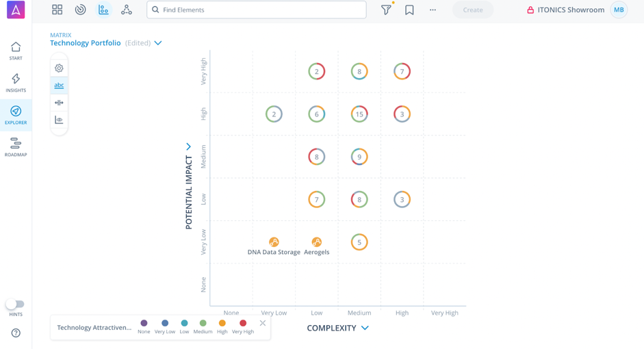The height and width of the screenshot is (349, 644).
Task: Open the Aerogels element
Action: coord(317,242)
